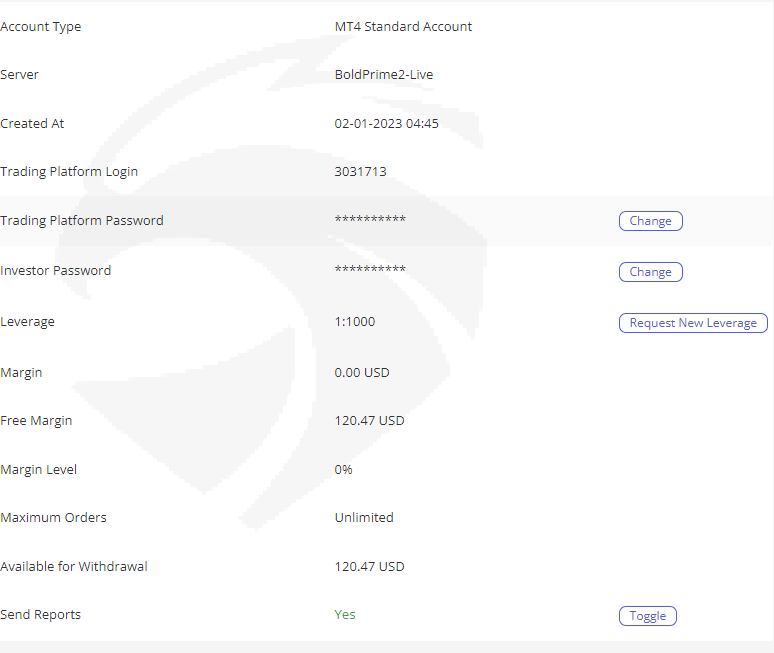
Task: Click Change for Trading Platform Password
Action: click(650, 221)
